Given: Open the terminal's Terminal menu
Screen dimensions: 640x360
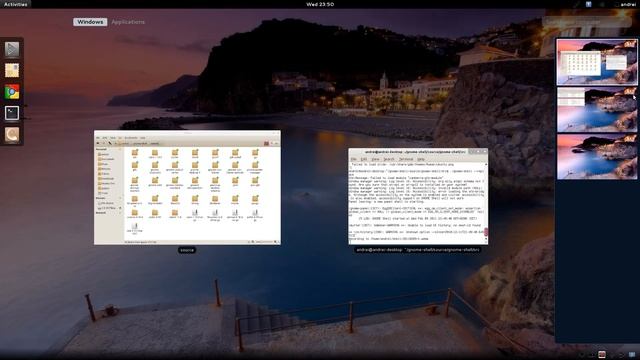Looking at the screenshot, I should tap(406, 159).
